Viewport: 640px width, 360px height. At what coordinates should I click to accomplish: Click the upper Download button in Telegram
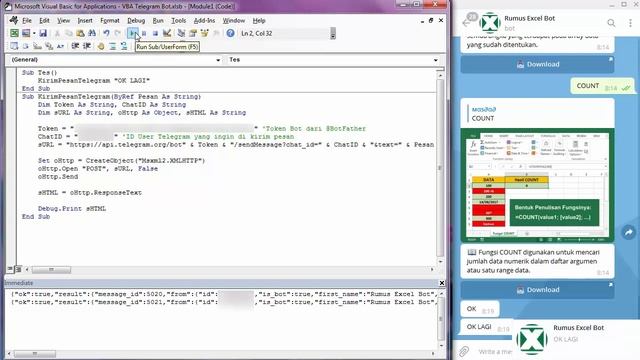(538, 64)
